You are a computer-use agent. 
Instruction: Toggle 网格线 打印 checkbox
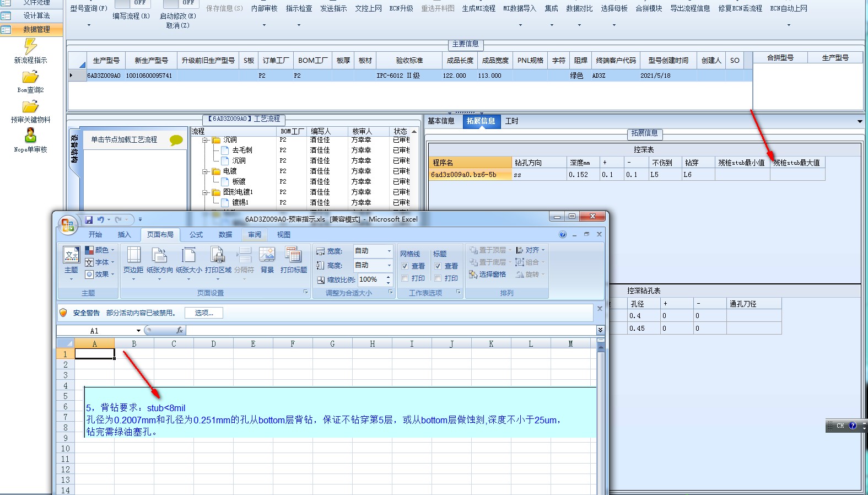click(405, 278)
